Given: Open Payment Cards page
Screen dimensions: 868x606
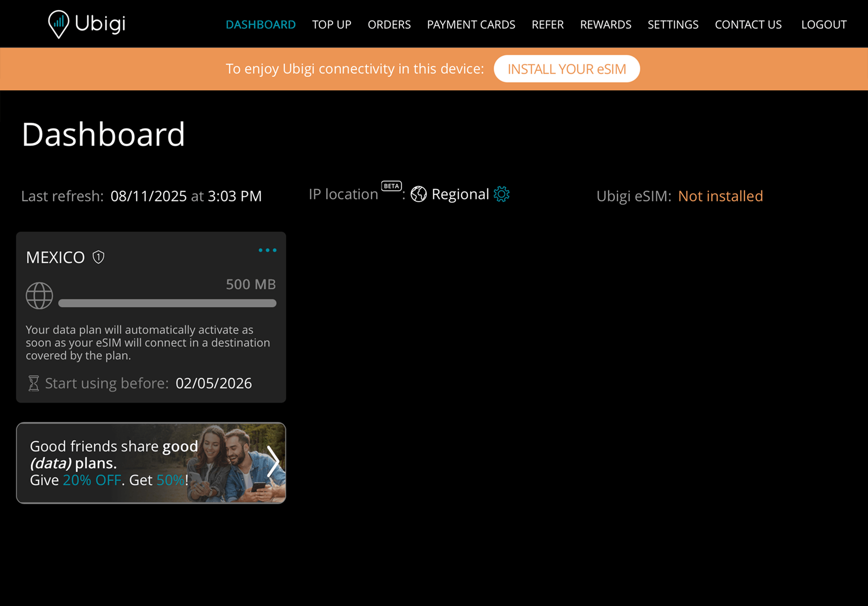Looking at the screenshot, I should [471, 25].
